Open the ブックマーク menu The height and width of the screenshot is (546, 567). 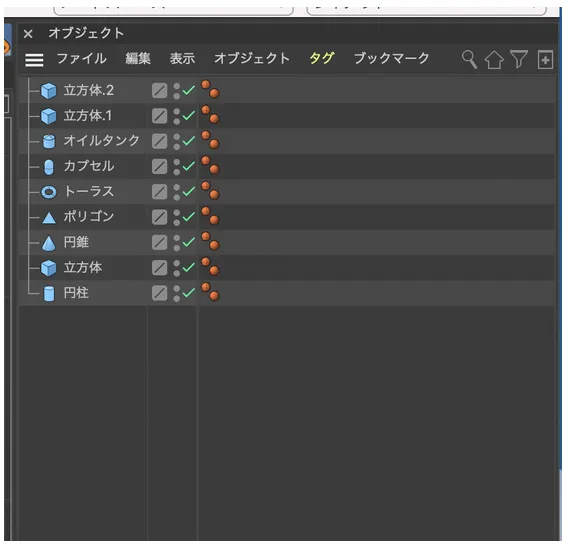pos(392,58)
